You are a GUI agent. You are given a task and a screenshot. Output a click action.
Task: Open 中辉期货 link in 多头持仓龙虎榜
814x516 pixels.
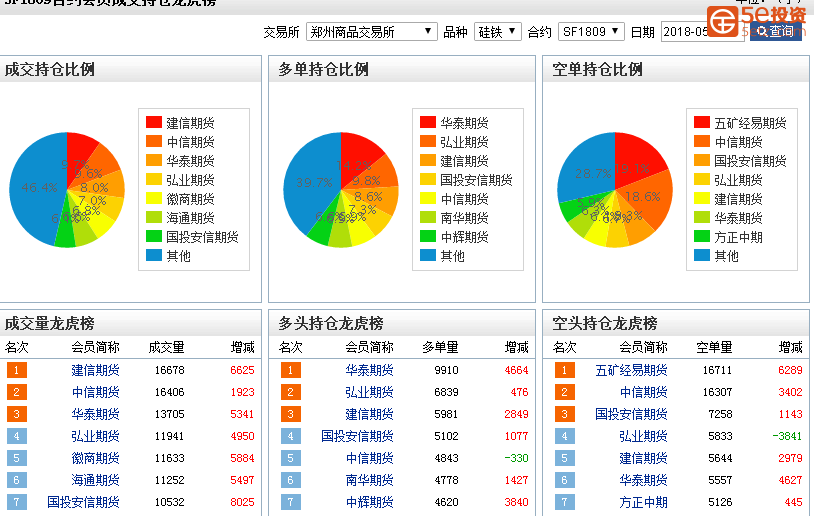tap(370, 502)
